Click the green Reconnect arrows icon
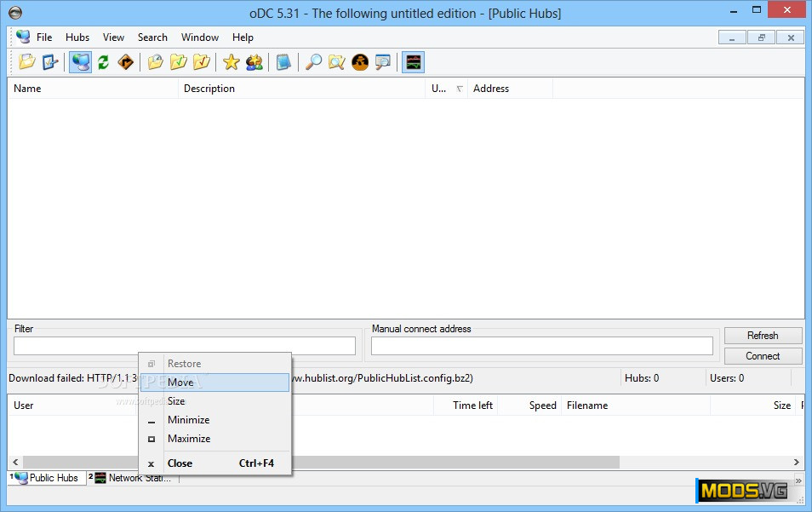The width and height of the screenshot is (812, 512). pyautogui.click(x=103, y=61)
